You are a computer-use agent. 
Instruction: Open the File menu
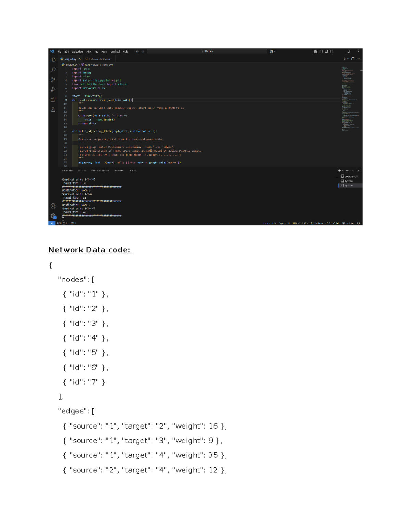click(59, 51)
